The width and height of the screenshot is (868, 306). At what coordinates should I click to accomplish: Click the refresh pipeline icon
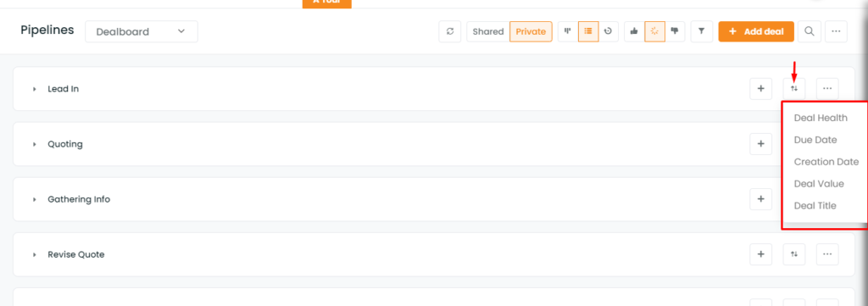point(449,31)
